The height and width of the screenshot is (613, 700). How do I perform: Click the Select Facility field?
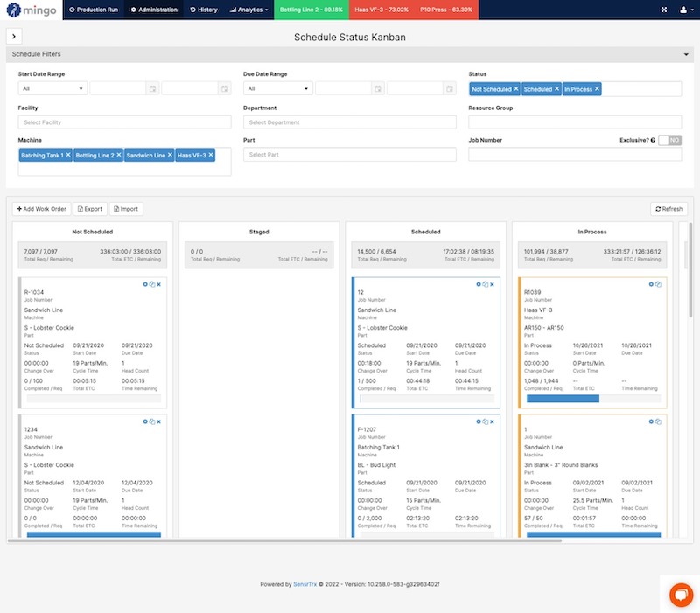124,122
